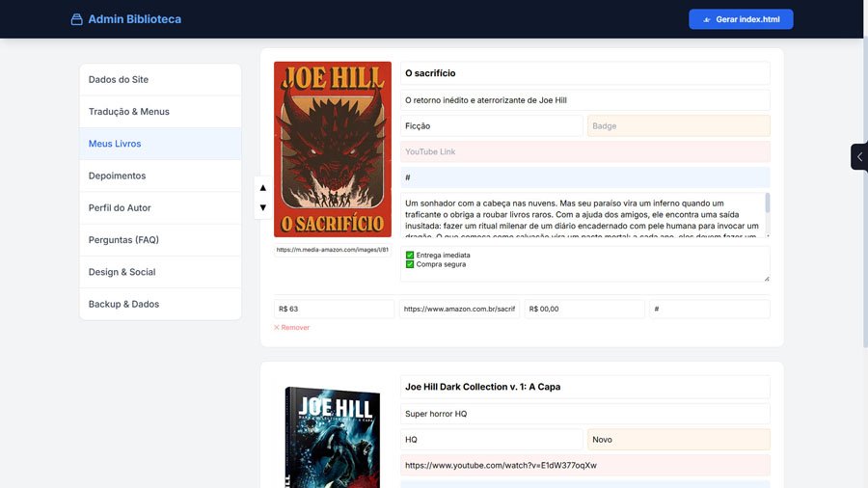Viewport: 868px width, 488px height.
Task: Open the Tradução & Menus section
Action: [160, 112]
